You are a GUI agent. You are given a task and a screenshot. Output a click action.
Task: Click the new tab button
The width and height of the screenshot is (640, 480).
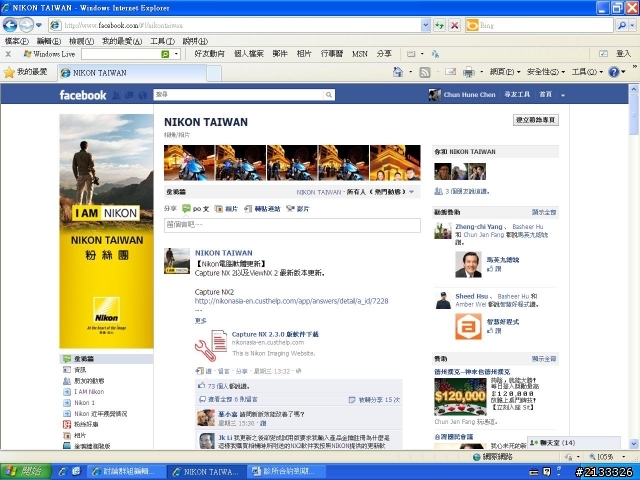(214, 73)
